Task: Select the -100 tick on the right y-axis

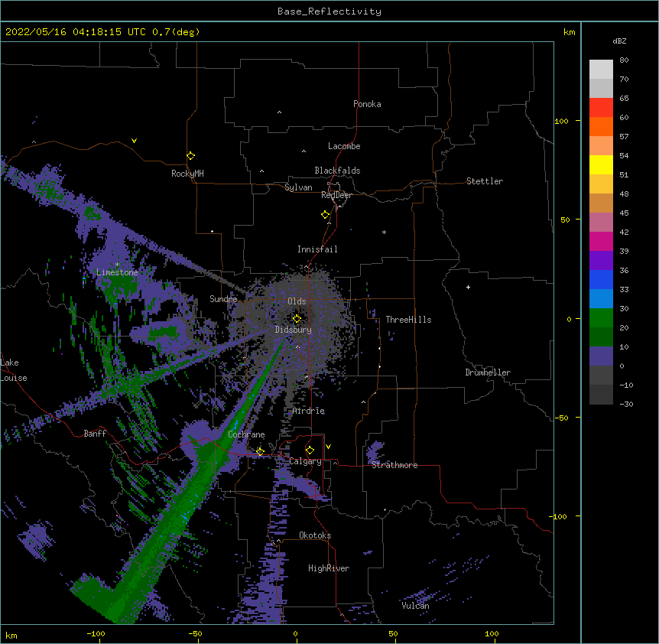Action: [x=559, y=516]
